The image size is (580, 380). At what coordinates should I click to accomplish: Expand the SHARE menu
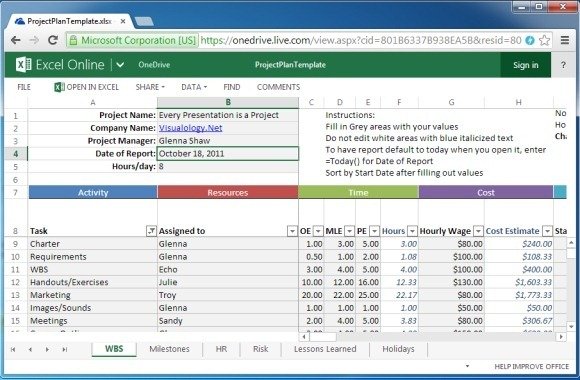[150, 87]
